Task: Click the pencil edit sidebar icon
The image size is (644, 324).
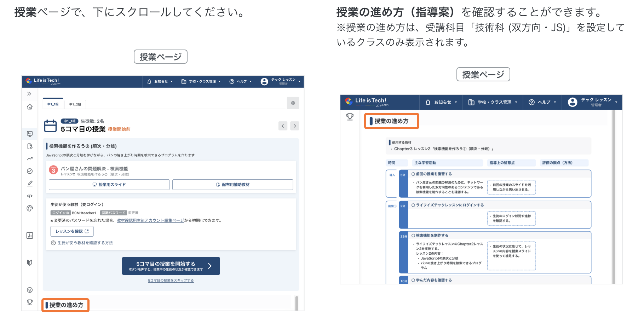Action: [30, 184]
